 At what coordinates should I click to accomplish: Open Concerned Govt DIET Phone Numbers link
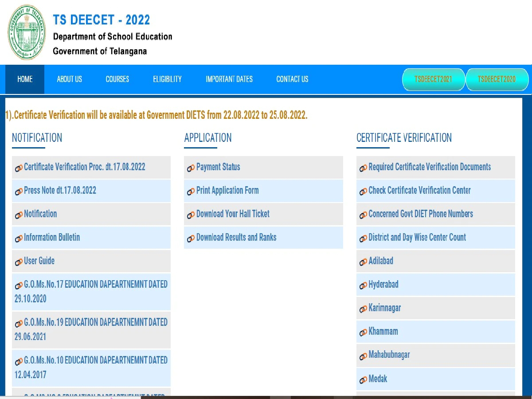(421, 214)
